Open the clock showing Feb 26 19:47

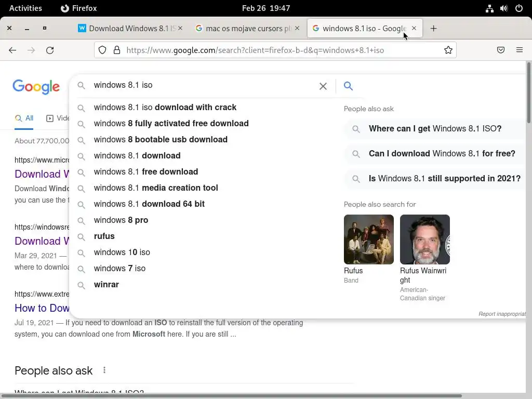tap(266, 8)
